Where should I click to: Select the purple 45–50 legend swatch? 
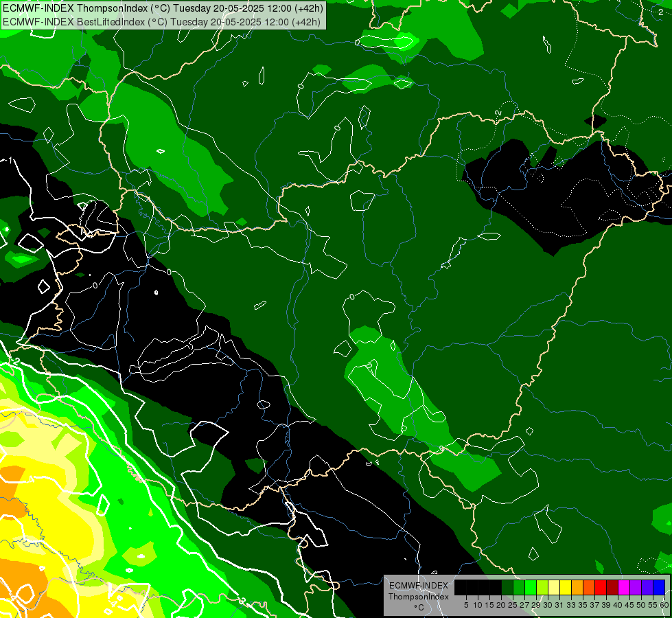[x=636, y=587]
